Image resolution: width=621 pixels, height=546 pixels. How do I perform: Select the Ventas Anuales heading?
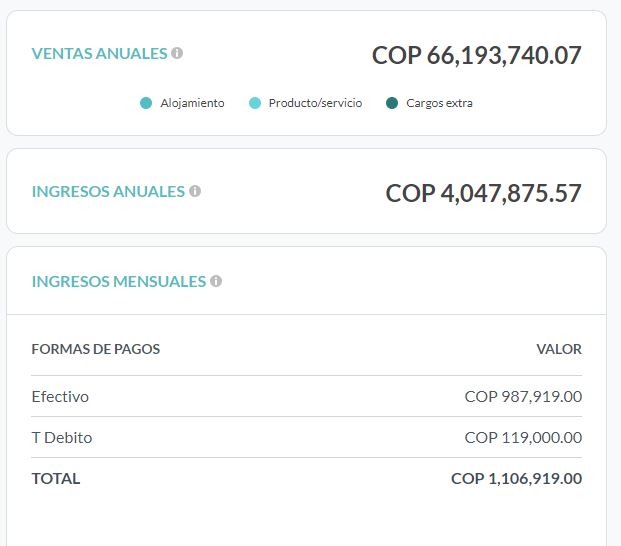[x=99, y=53]
